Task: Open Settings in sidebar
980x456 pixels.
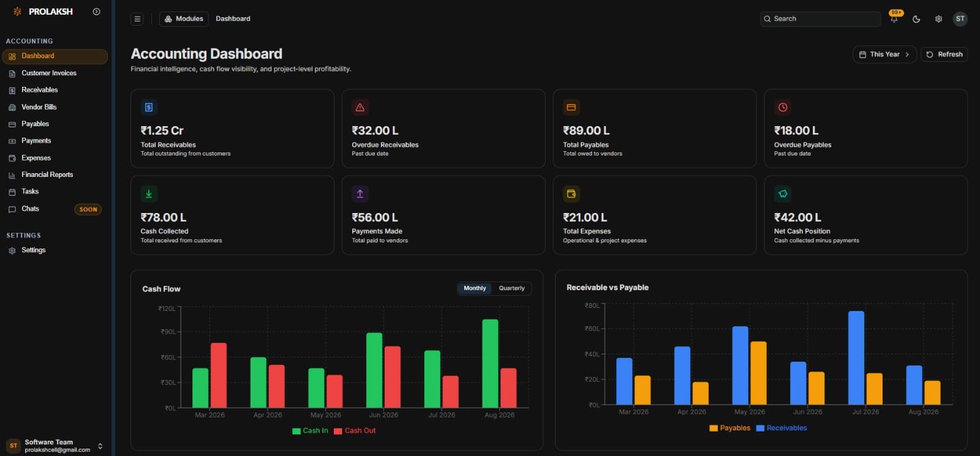Action: pos(55,250)
